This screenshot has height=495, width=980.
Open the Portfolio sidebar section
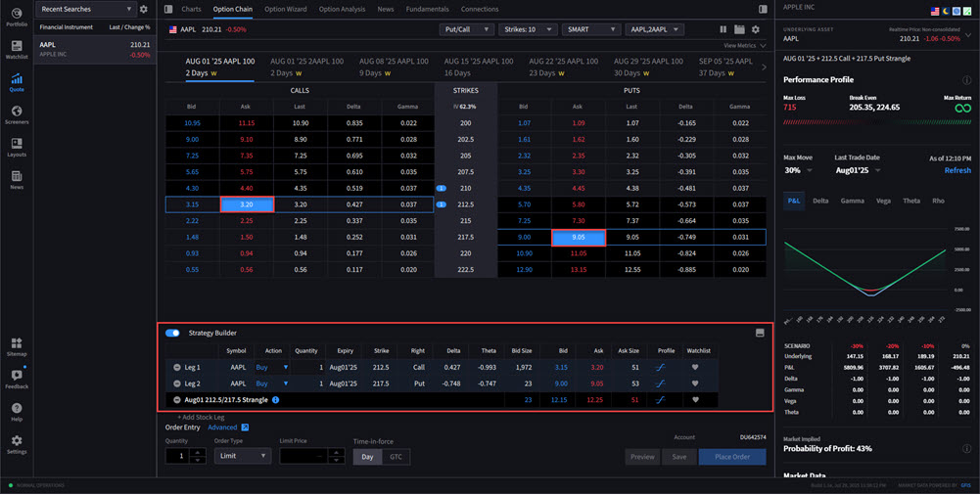tap(17, 17)
